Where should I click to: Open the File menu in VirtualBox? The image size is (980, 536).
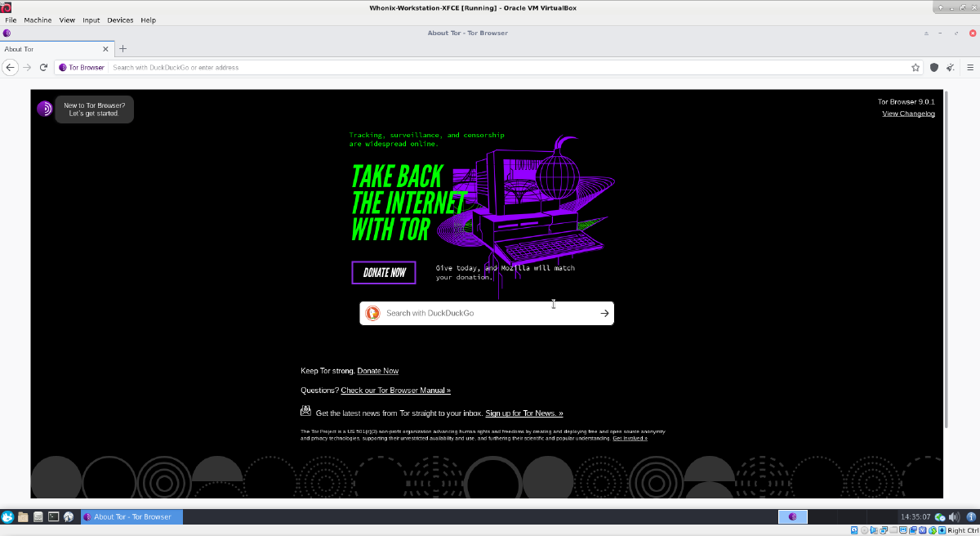(11, 20)
